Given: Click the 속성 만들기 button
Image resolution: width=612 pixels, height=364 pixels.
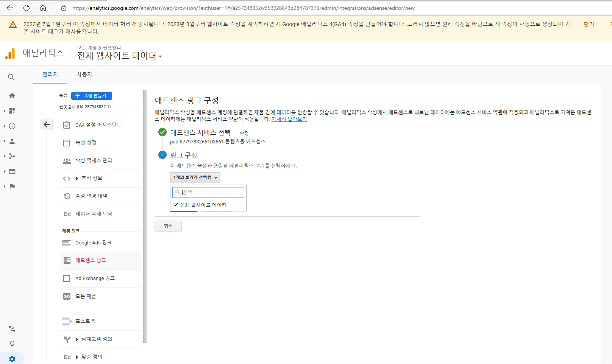Looking at the screenshot, I should (x=92, y=96).
